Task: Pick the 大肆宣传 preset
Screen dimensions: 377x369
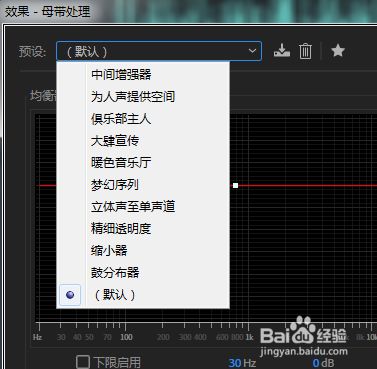Action: click(143, 141)
